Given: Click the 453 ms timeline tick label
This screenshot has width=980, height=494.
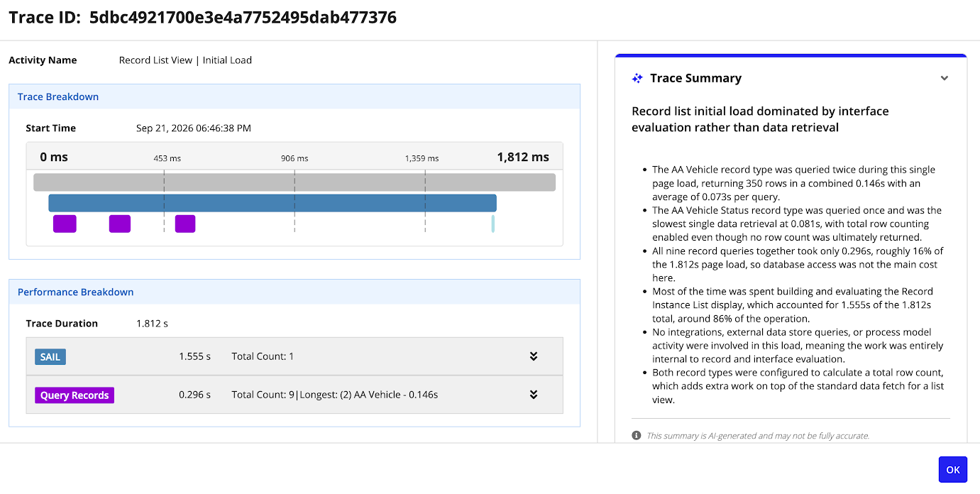Looking at the screenshot, I should click(167, 158).
